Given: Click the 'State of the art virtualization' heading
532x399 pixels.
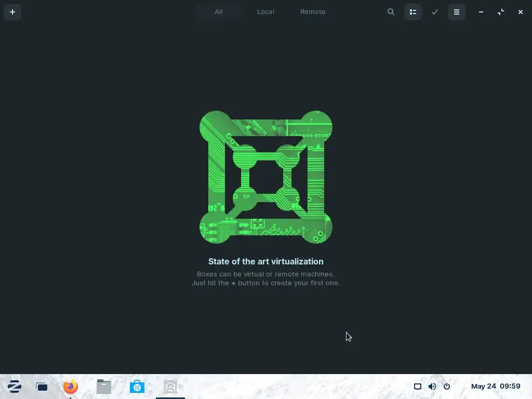Looking at the screenshot, I should tap(265, 262).
